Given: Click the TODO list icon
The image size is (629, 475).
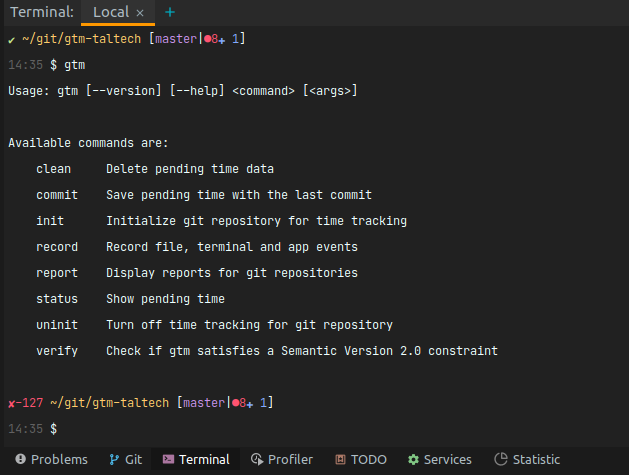Looking at the screenshot, I should point(340,459).
